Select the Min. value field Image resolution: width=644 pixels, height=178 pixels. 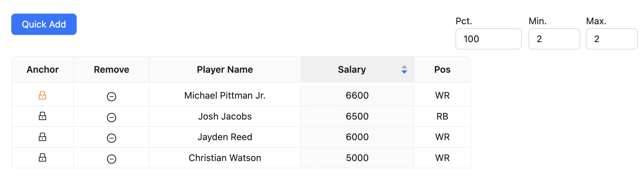554,39
